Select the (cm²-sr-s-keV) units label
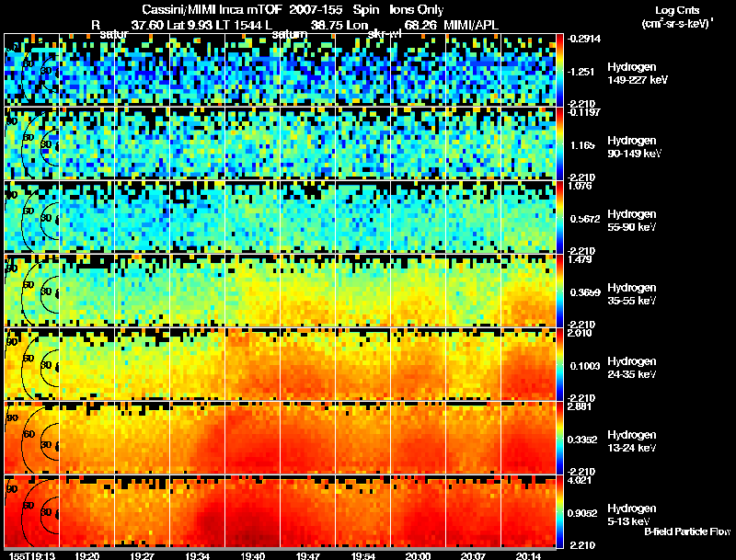Screen dimensions: 736x560 [677, 24]
